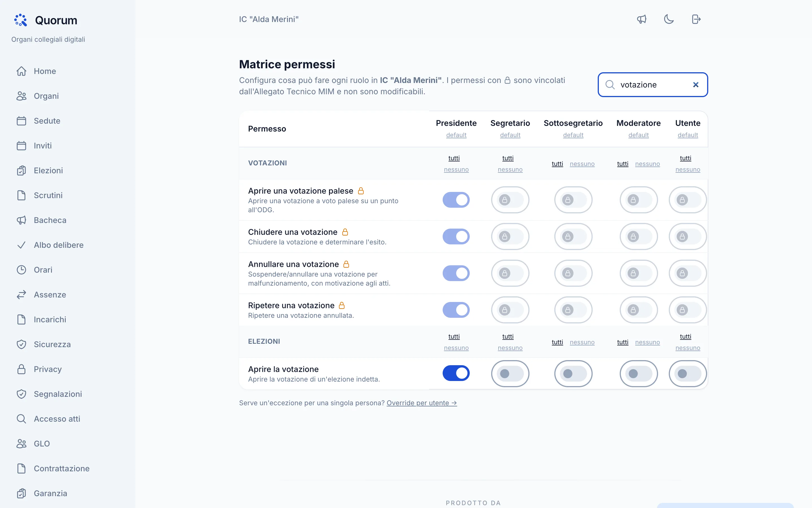Click the magnifier icon in search box

(x=610, y=85)
